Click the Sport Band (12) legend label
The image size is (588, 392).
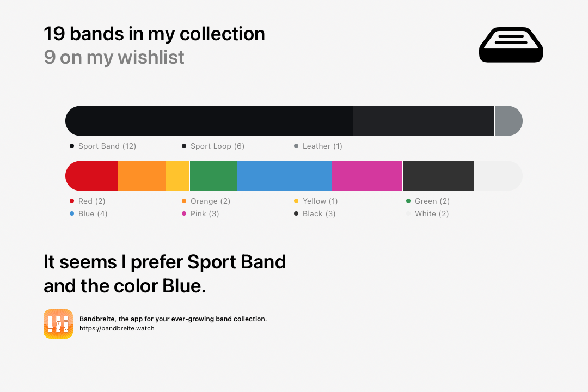[x=107, y=146]
